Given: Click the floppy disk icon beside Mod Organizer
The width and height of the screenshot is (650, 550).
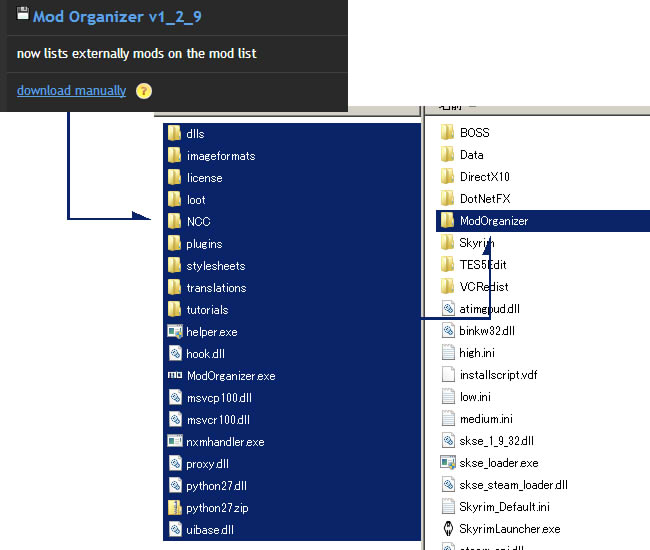Looking at the screenshot, I should tap(23, 13).
